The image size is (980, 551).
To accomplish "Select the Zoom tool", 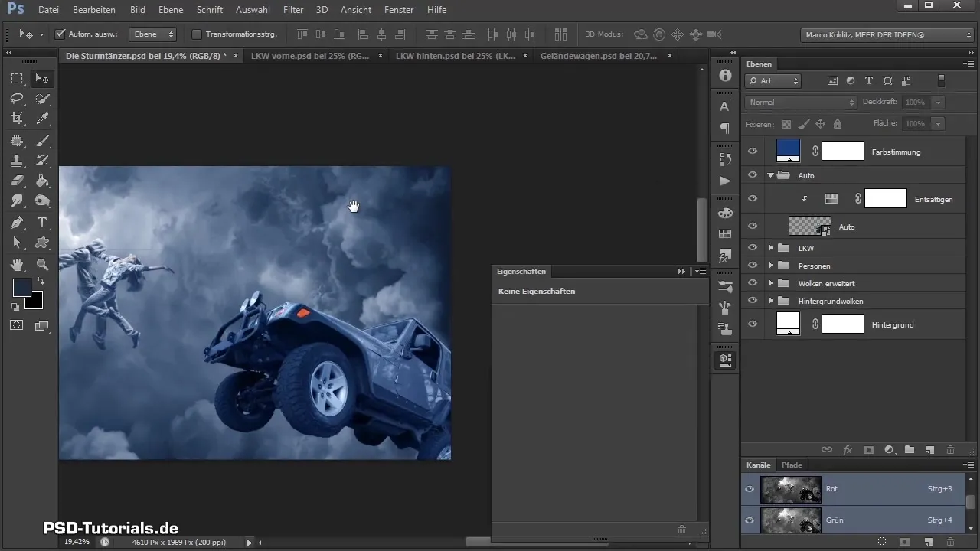I will click(42, 265).
